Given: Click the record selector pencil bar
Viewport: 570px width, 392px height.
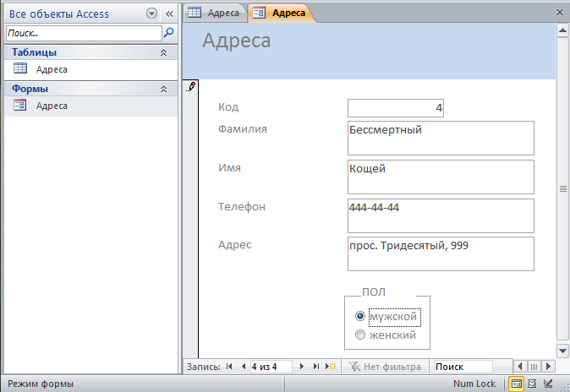Looking at the screenshot, I should pyautogui.click(x=191, y=219).
